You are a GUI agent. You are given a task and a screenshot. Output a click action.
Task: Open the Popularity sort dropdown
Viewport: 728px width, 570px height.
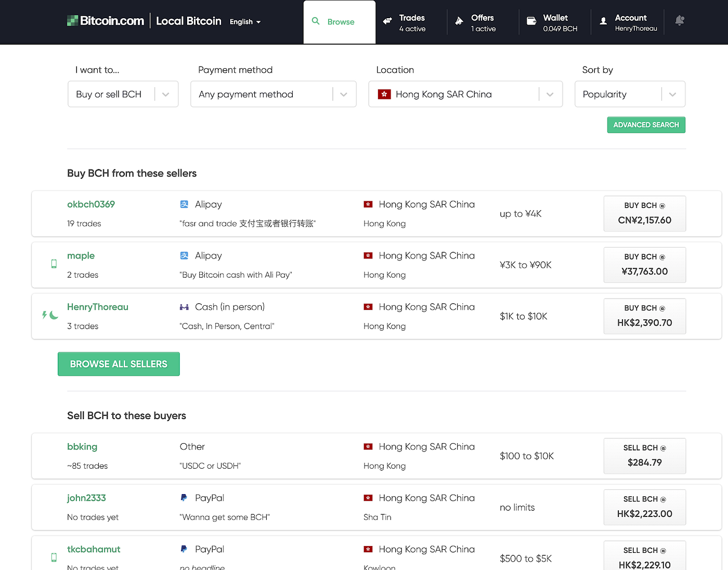[630, 94]
